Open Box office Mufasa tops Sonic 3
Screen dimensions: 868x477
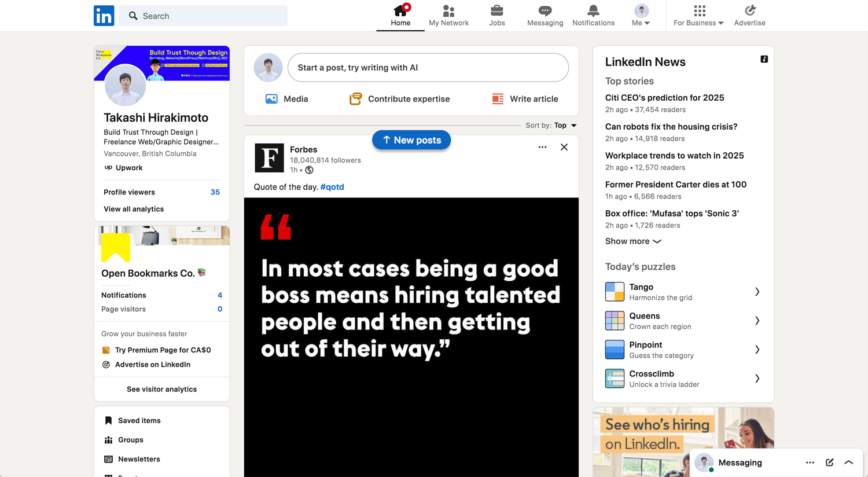pos(672,214)
